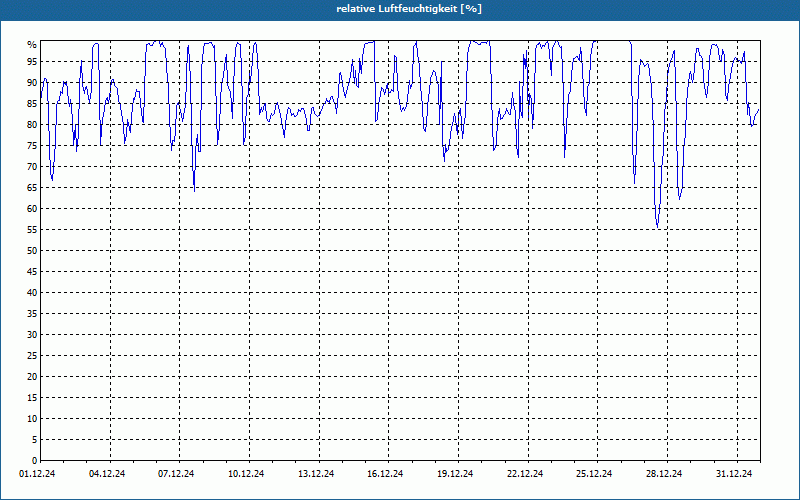This screenshot has width=800, height=500.
Task: Click the x-axis date label 28.12.24
Action: (664, 474)
